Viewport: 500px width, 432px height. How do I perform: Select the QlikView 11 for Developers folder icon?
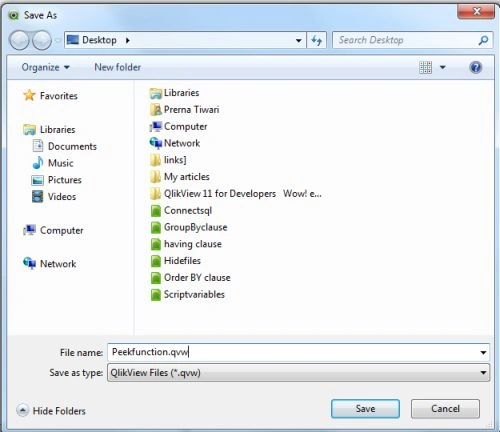click(x=155, y=194)
